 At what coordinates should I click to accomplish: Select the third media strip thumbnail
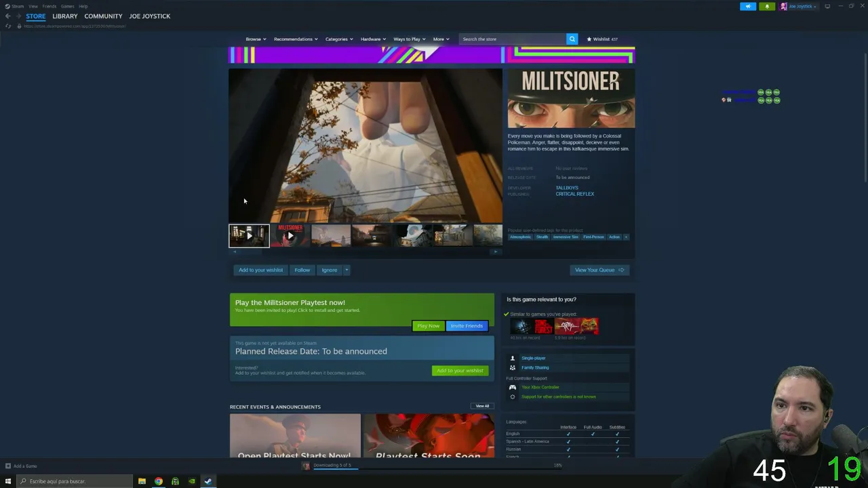(x=331, y=236)
